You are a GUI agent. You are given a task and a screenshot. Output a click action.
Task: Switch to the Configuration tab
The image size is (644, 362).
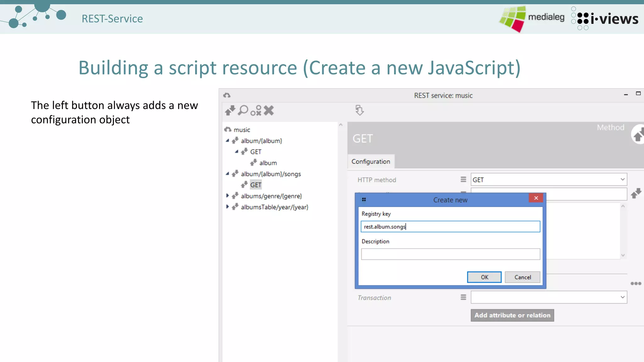pyautogui.click(x=371, y=162)
